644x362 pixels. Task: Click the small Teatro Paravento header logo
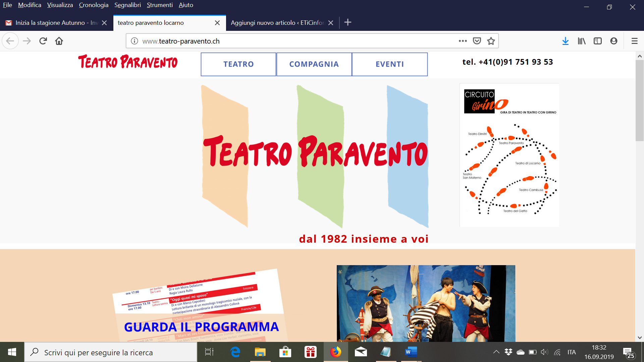click(128, 62)
